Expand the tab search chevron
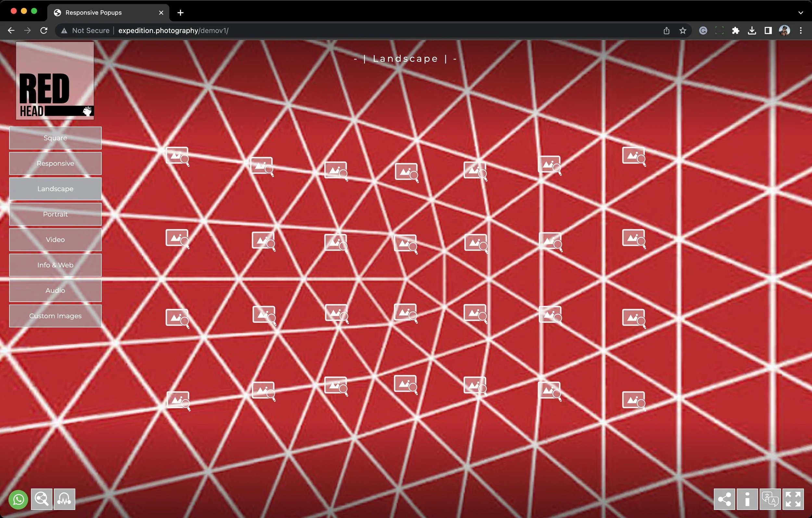Screen dimensions: 812x518 click(x=801, y=13)
